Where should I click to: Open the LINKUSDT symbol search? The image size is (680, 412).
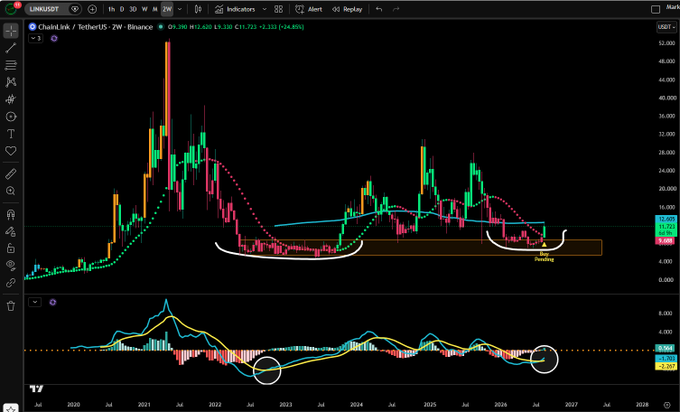[44, 9]
